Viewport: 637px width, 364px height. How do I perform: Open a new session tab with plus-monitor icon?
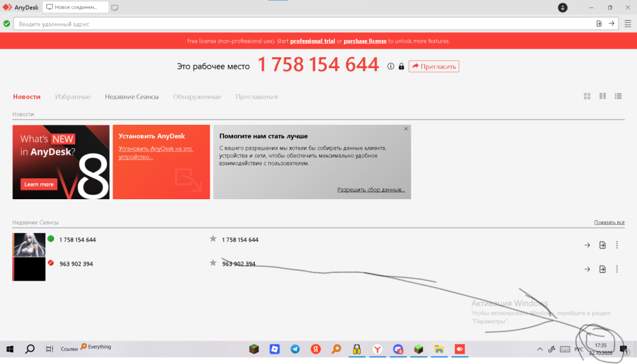point(115,8)
